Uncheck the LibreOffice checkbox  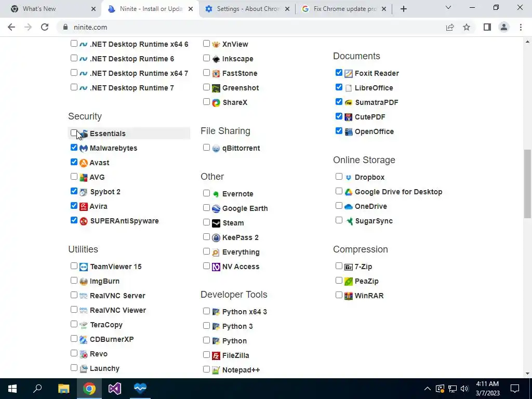[339, 87]
